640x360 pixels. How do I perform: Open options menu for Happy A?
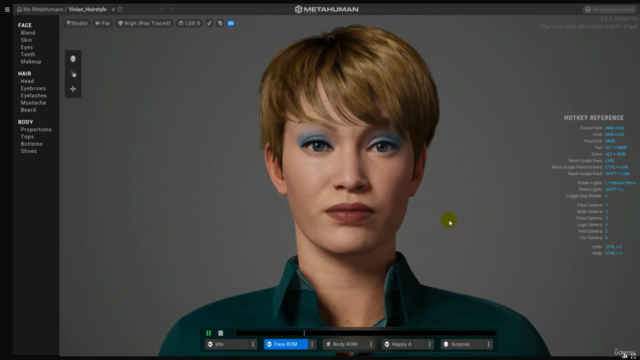pyautogui.click(x=430, y=344)
